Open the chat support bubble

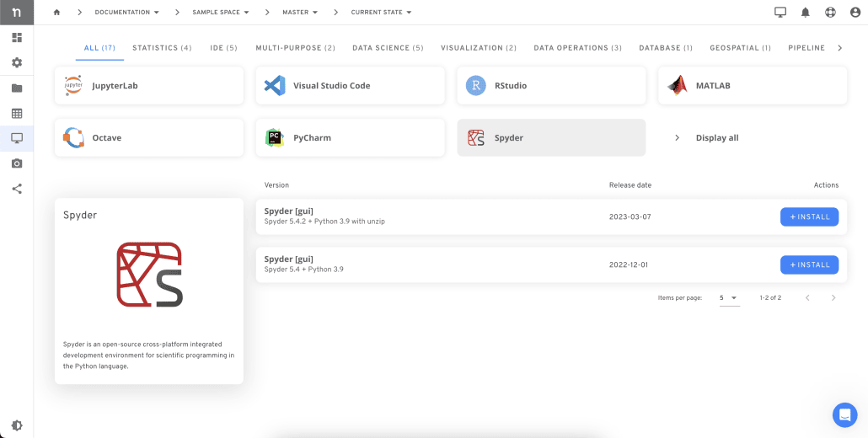pos(844,414)
